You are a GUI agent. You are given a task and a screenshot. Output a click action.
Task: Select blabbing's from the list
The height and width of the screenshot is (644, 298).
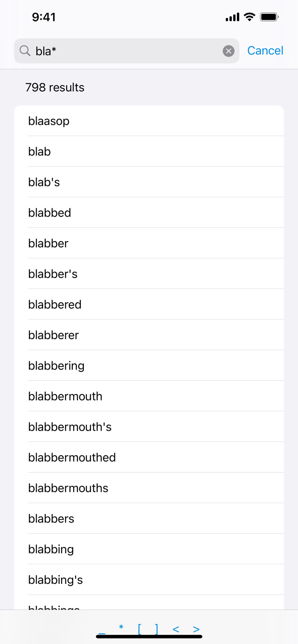pyautogui.click(x=55, y=580)
